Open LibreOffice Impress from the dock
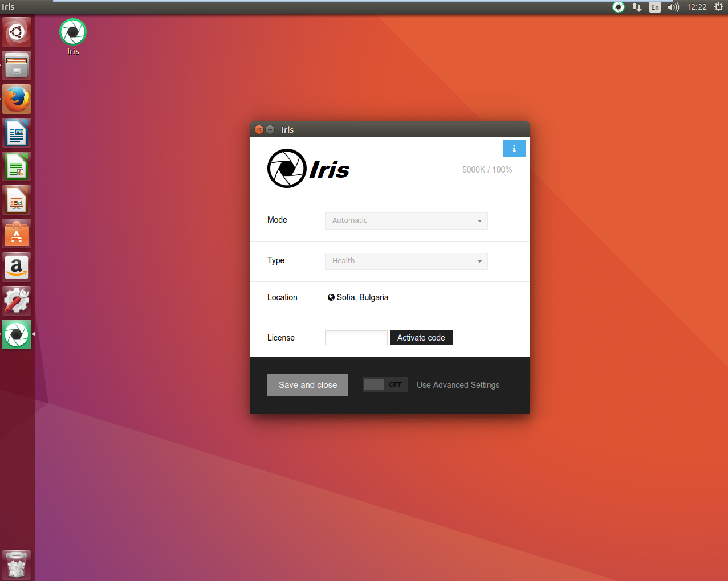 [17, 200]
